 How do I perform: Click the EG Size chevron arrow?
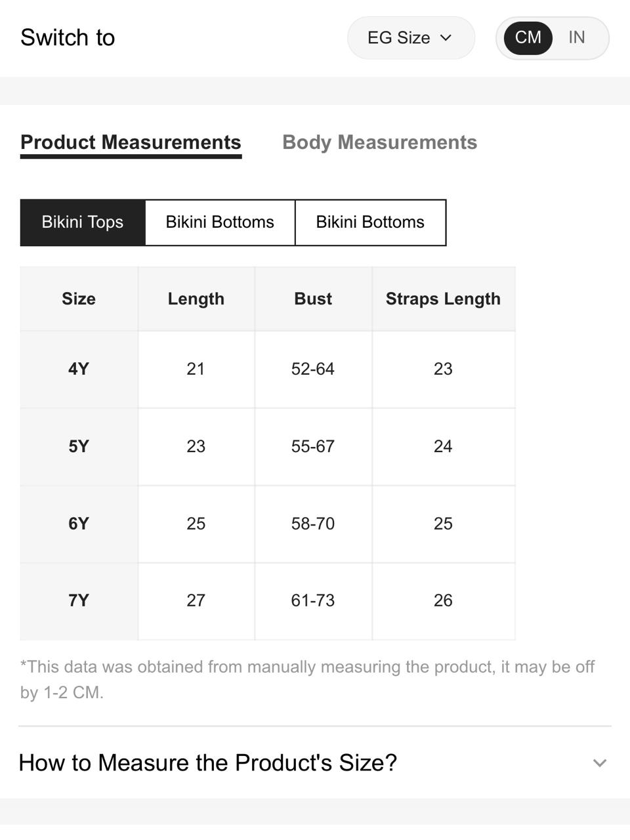[446, 38]
